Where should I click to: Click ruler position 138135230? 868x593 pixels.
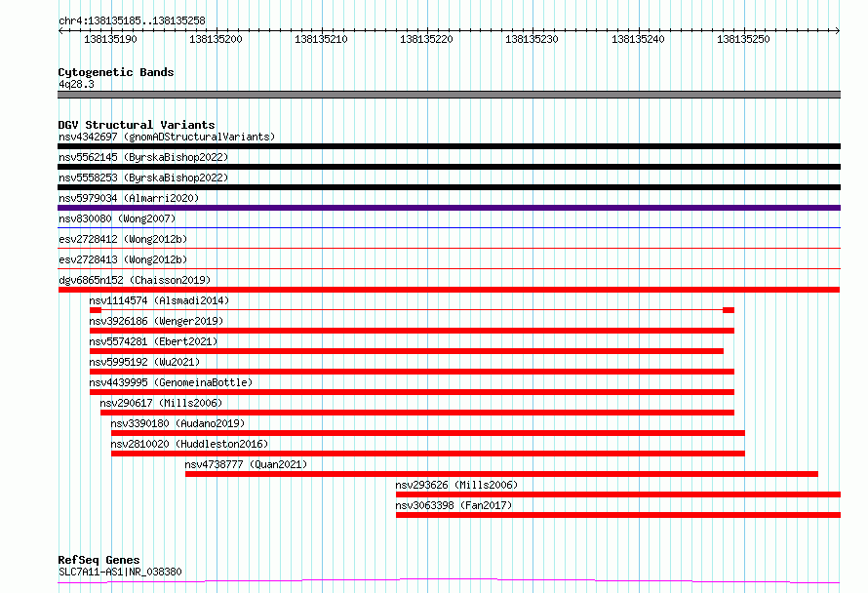click(532, 39)
